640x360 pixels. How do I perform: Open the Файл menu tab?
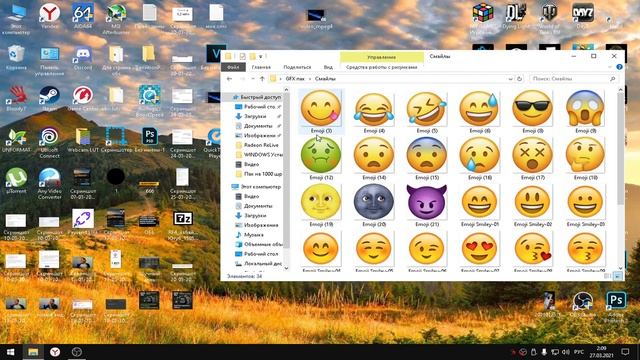coord(233,67)
